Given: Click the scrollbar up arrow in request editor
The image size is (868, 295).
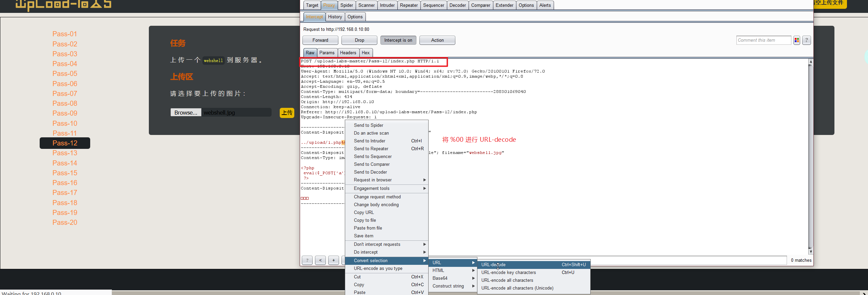Looking at the screenshot, I should (x=811, y=62).
